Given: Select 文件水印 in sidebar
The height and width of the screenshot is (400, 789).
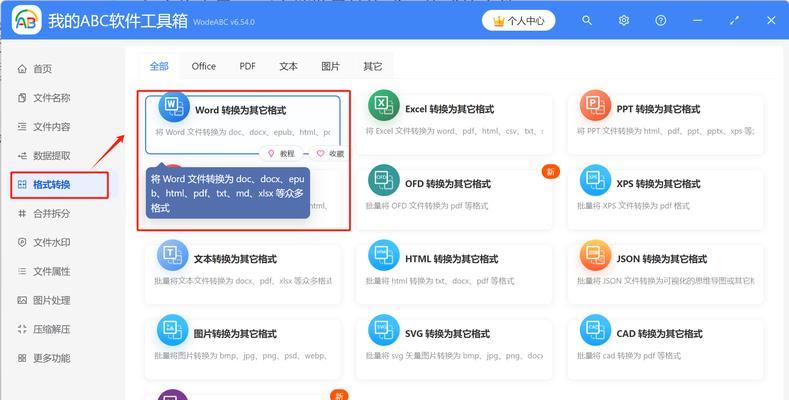Looking at the screenshot, I should (x=52, y=243).
